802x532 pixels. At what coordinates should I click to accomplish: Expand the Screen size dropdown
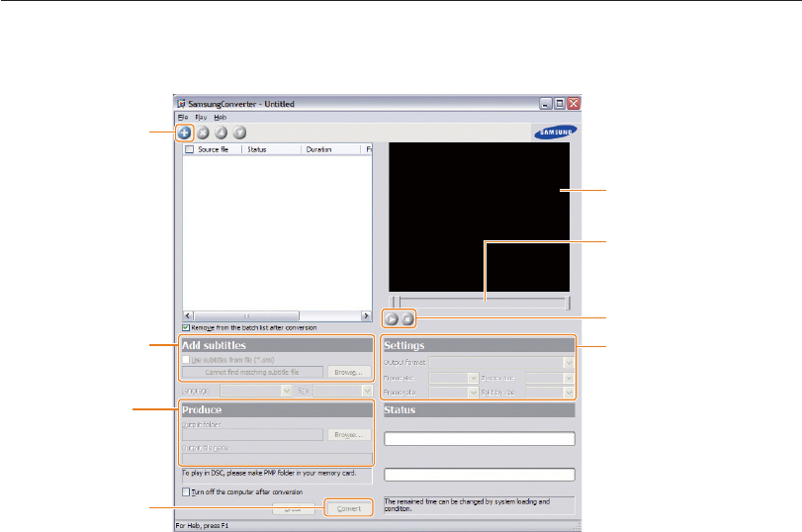569,378
